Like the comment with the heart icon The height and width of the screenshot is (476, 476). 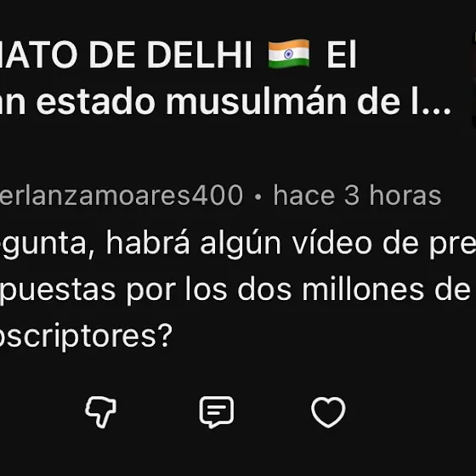pos(328,412)
